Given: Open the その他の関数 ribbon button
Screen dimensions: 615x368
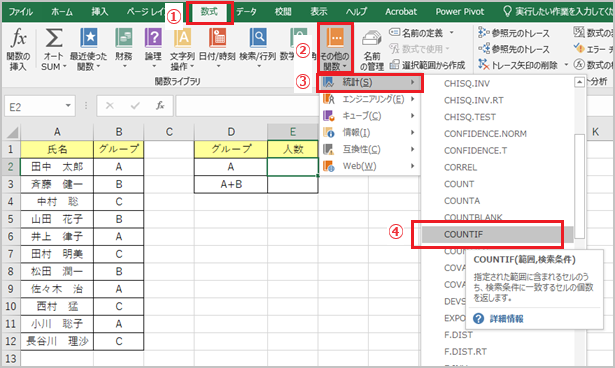Looking at the screenshot, I should [335, 48].
